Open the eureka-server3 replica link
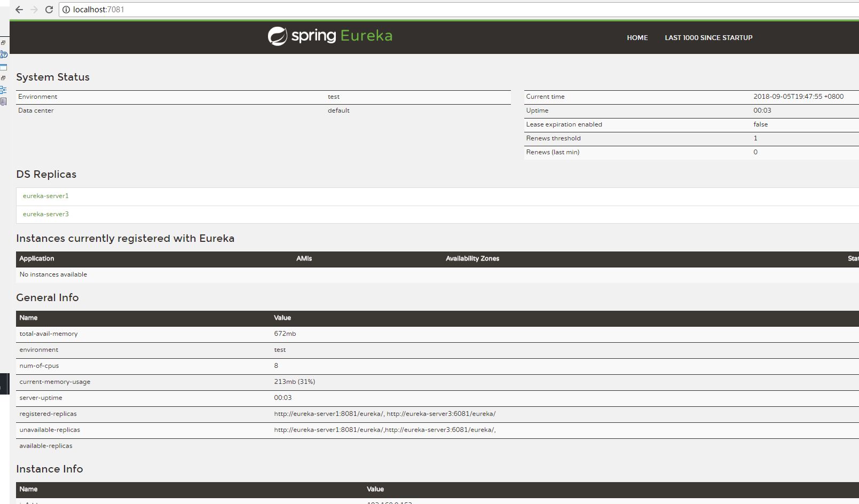The width and height of the screenshot is (859, 504). click(46, 214)
